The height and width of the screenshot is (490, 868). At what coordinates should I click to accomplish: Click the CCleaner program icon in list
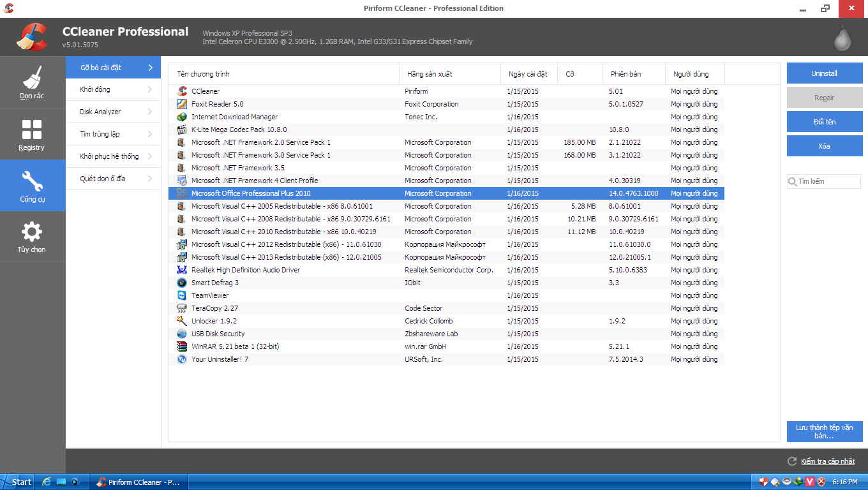pos(182,91)
